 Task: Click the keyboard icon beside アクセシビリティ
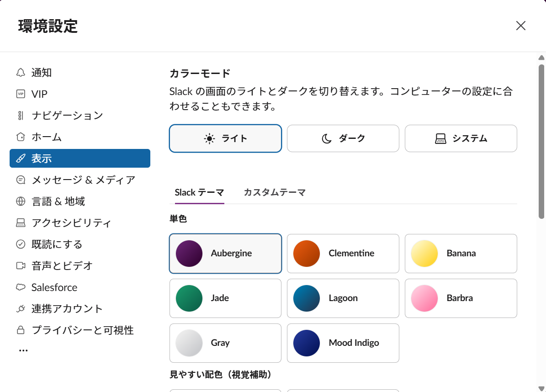(21, 223)
